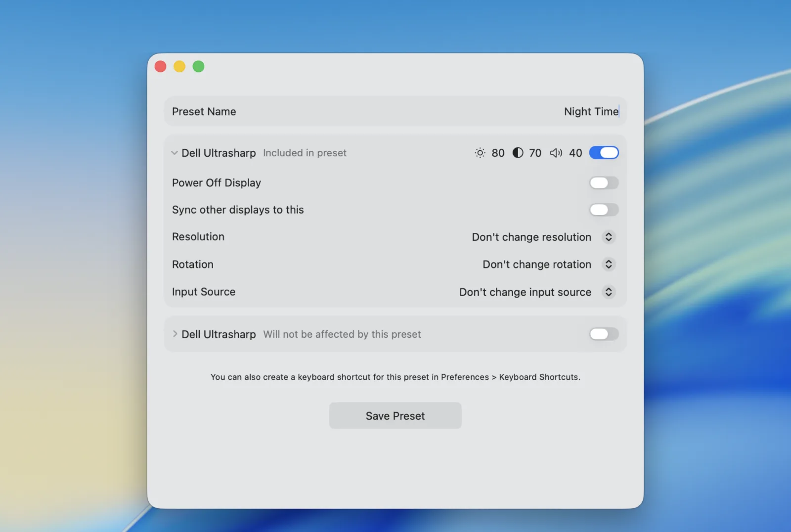Toggle the included Dell Ultrasharp preset switch
This screenshot has width=791, height=532.
point(604,153)
